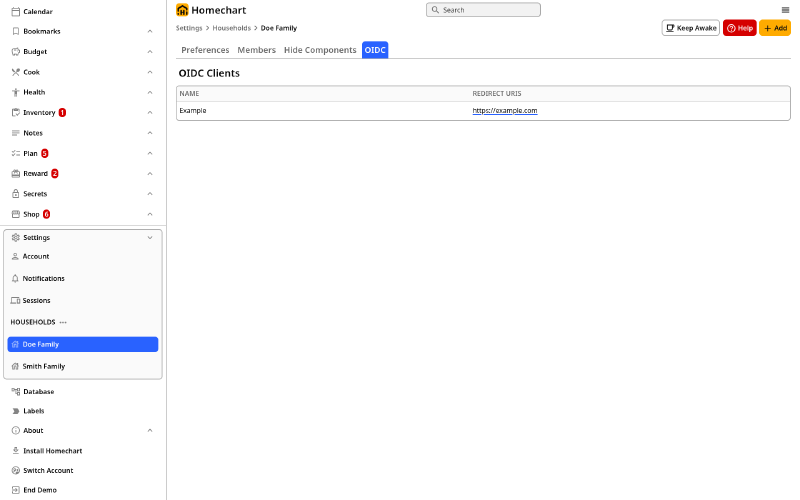
Task: Expand the Budget section chevron
Action: coord(150,52)
